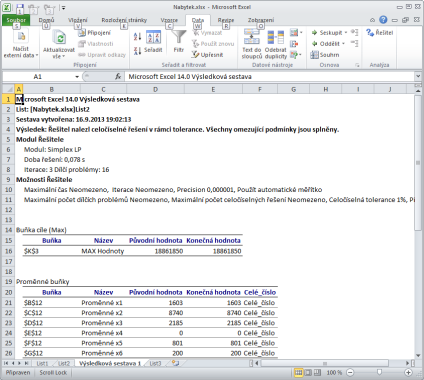Click the horizontal scrollbar thumb
Viewport: 424px width, 380px height.
[x=324, y=363]
